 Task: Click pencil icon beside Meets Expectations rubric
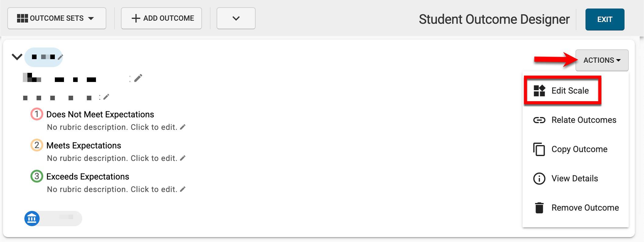coord(183,158)
